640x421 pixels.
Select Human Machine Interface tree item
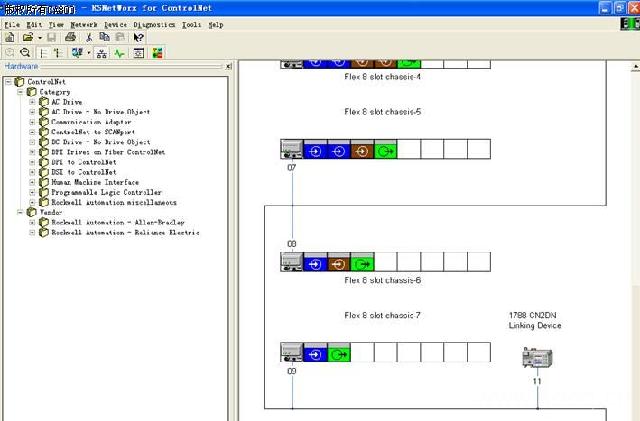[94, 182]
